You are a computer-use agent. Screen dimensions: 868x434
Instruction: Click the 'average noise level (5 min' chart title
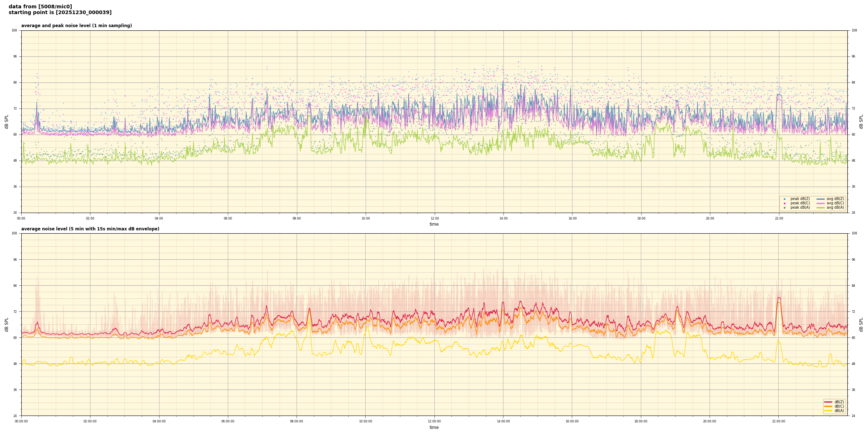(90, 229)
